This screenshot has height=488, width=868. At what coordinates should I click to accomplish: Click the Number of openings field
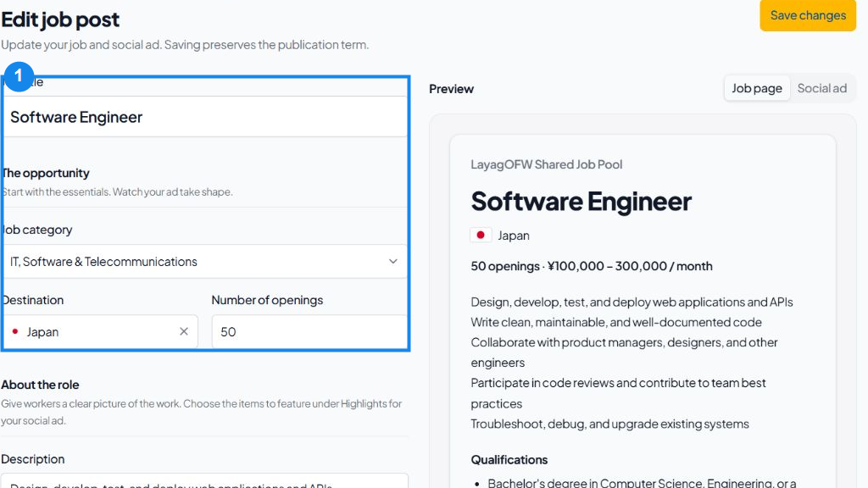click(309, 331)
